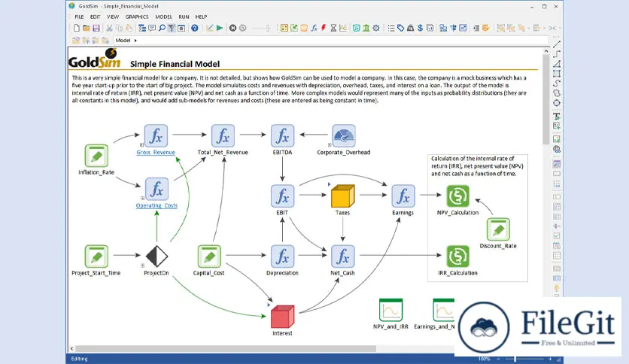
Task: Click the blue tag toolbar icon
Action: pos(401,28)
